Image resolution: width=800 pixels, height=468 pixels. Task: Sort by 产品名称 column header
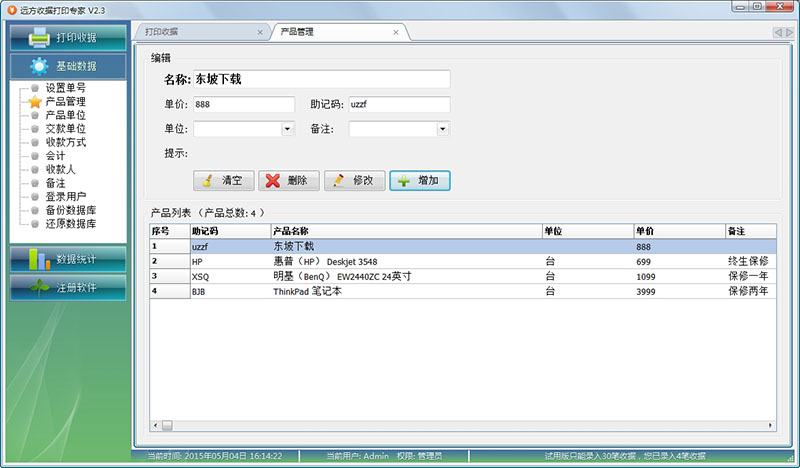407,231
